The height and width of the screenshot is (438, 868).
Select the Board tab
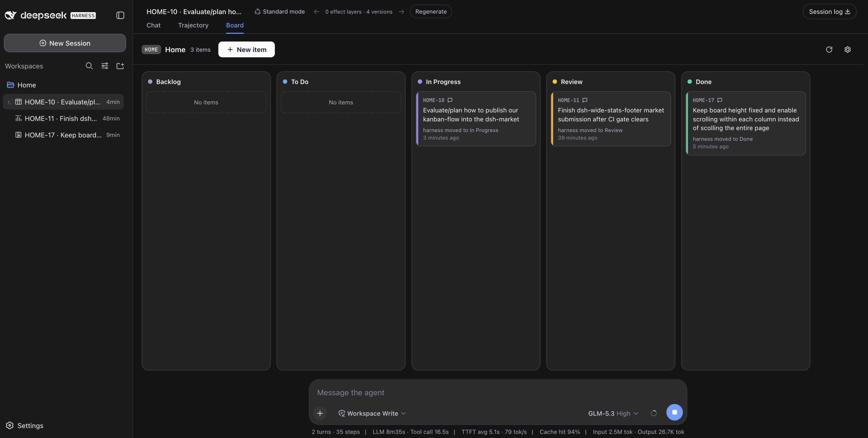[x=235, y=25]
